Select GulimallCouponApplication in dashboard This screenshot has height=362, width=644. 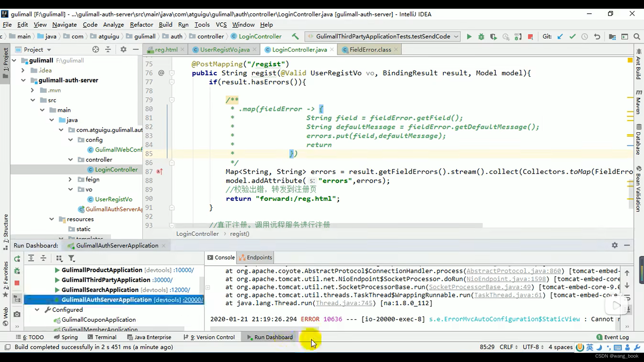[x=99, y=320]
